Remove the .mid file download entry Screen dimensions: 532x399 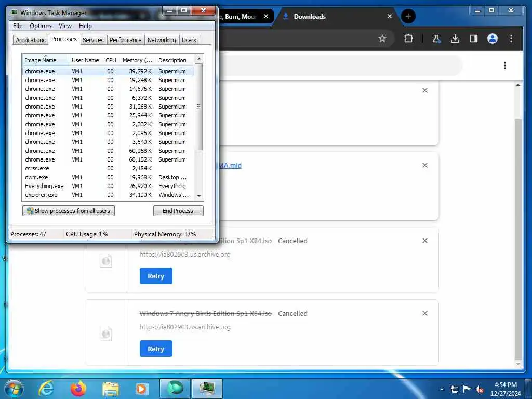[x=425, y=165]
